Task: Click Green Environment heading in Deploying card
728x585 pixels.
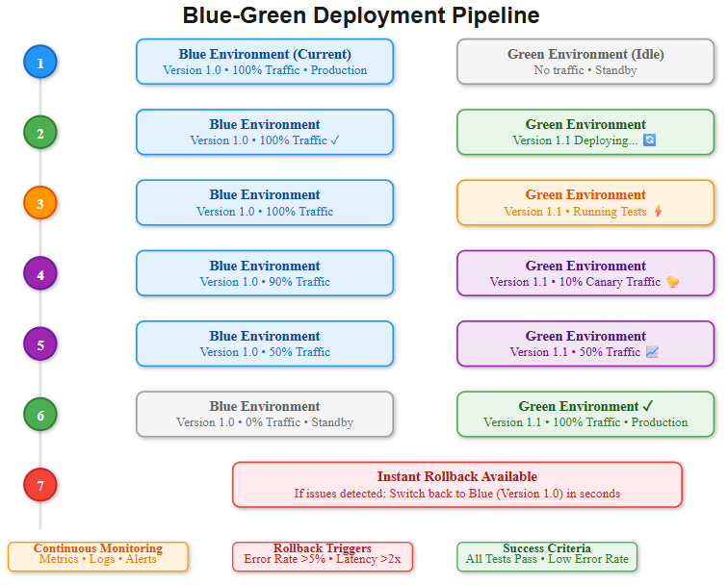Action: 585,124
